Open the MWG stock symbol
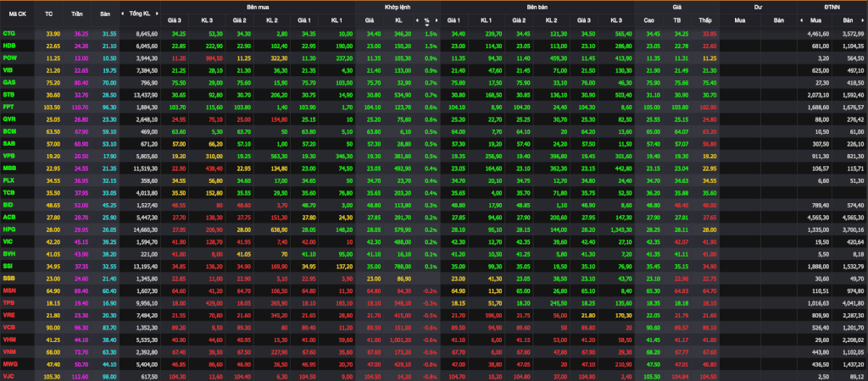This screenshot has width=868, height=381. [x=9, y=362]
